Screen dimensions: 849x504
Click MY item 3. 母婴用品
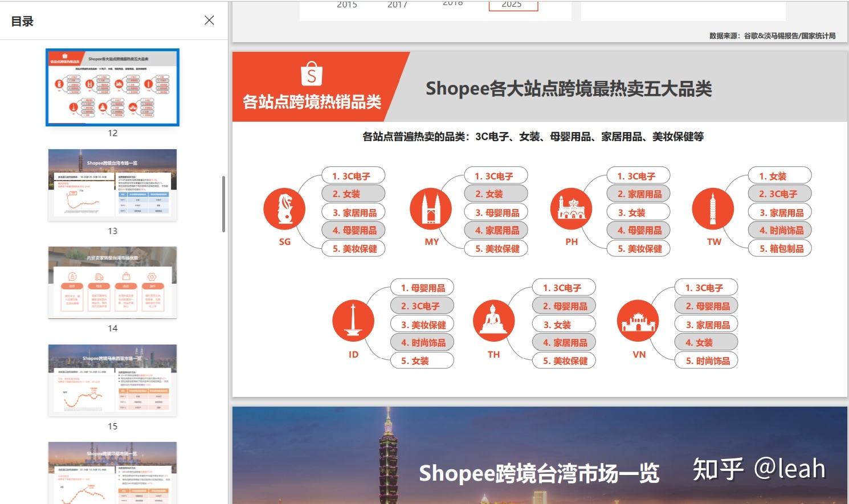(496, 212)
